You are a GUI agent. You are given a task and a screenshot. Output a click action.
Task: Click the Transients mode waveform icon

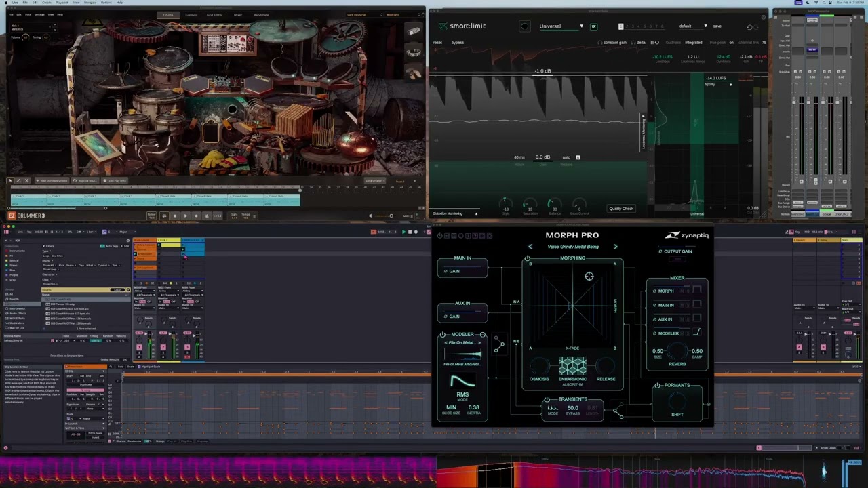(553, 408)
